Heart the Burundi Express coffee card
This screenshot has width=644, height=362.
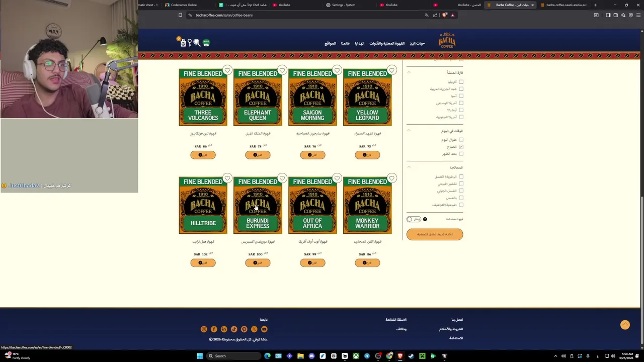pyautogui.click(x=282, y=178)
